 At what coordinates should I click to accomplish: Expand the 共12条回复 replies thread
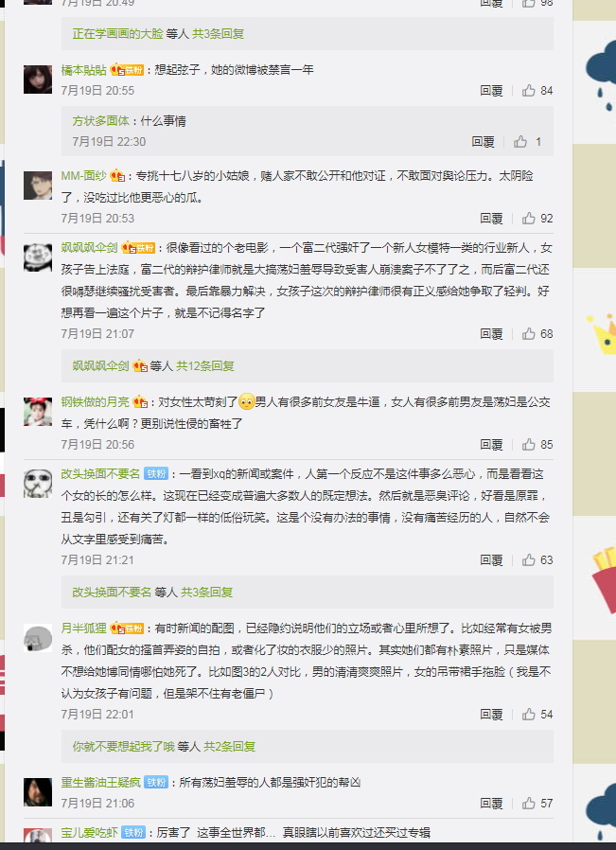(205, 366)
